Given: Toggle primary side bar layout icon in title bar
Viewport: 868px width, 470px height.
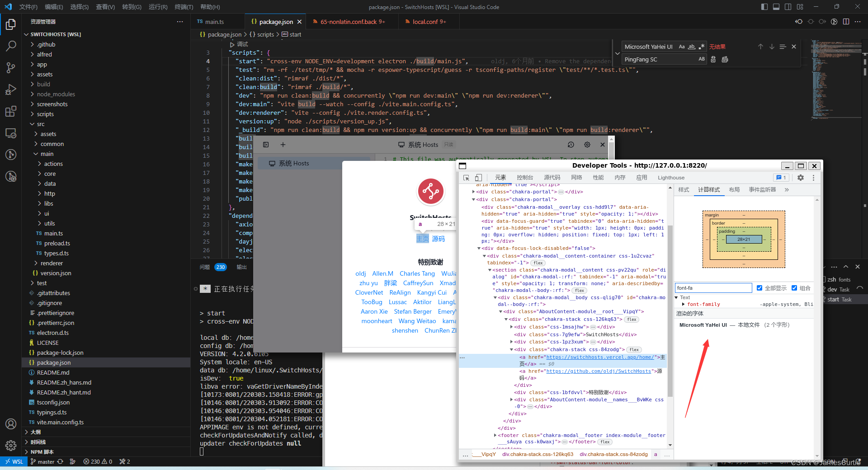Looking at the screenshot, I should tap(764, 7).
